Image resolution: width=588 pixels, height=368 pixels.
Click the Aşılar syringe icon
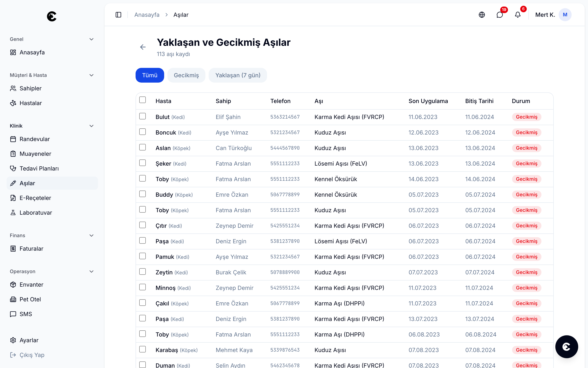click(x=13, y=183)
